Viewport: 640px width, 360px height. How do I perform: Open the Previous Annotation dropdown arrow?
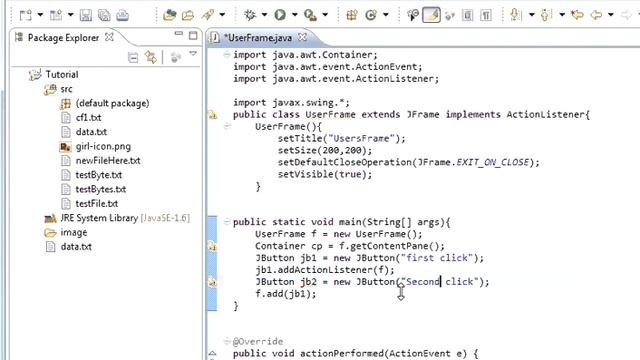click(562, 15)
